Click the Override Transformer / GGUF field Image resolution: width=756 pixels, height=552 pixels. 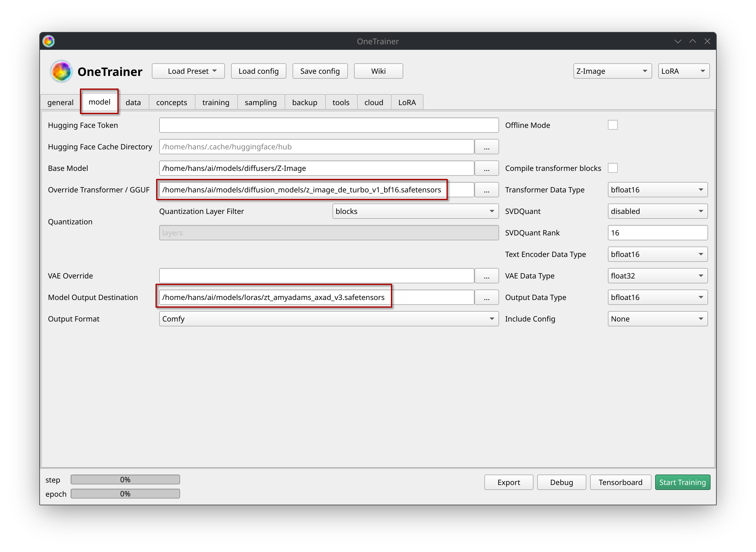317,190
